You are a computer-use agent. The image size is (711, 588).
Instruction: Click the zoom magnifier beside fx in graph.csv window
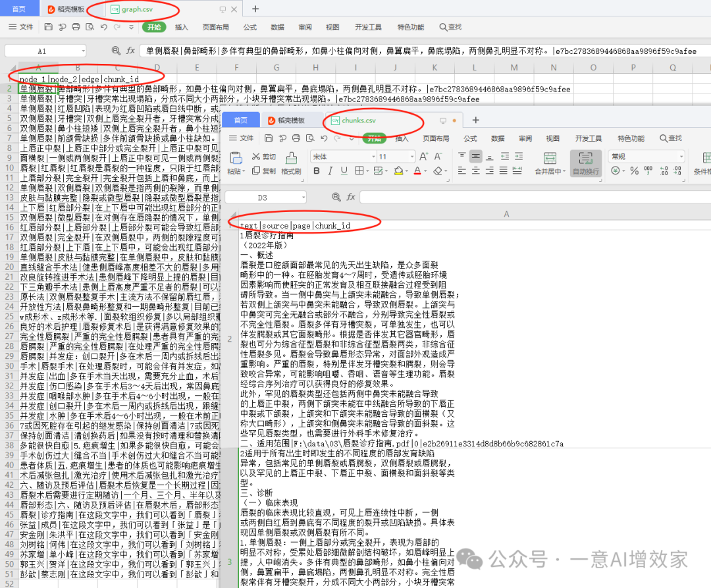point(116,51)
